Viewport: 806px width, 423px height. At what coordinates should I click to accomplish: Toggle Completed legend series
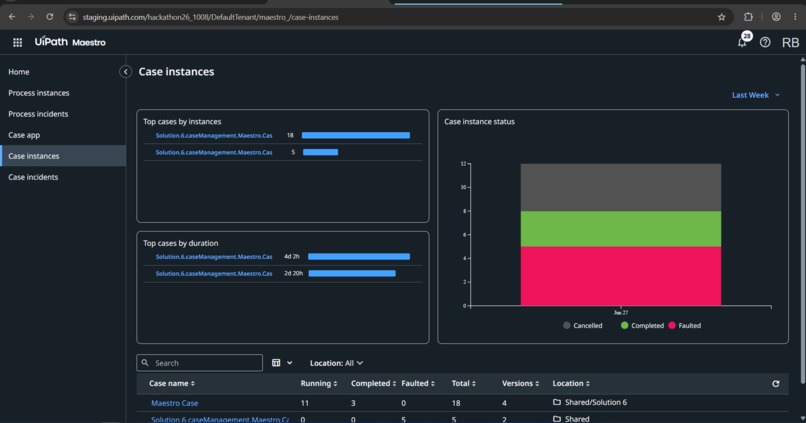click(642, 325)
